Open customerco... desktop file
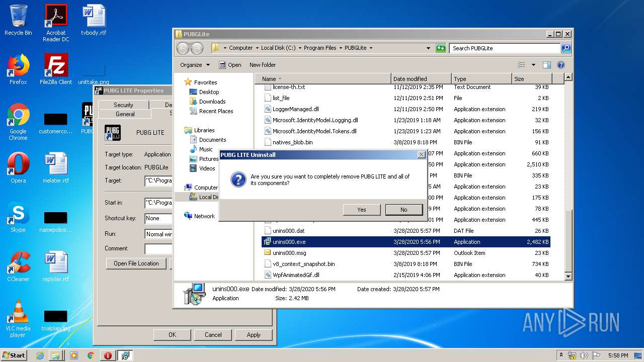The width and height of the screenshot is (644, 362). 55,124
